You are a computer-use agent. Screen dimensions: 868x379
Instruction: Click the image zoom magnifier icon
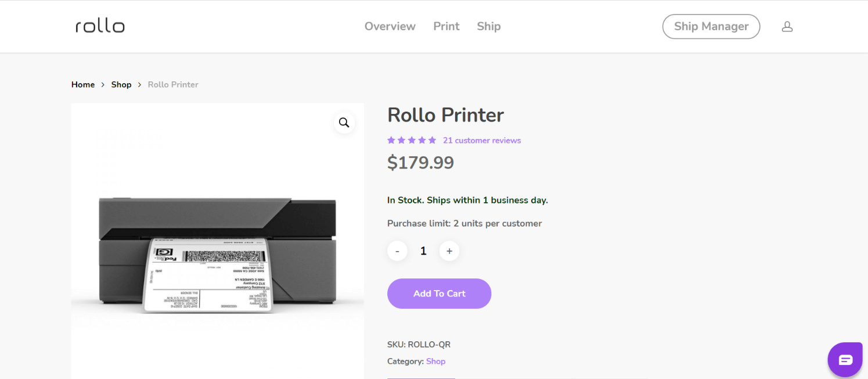[x=344, y=123]
